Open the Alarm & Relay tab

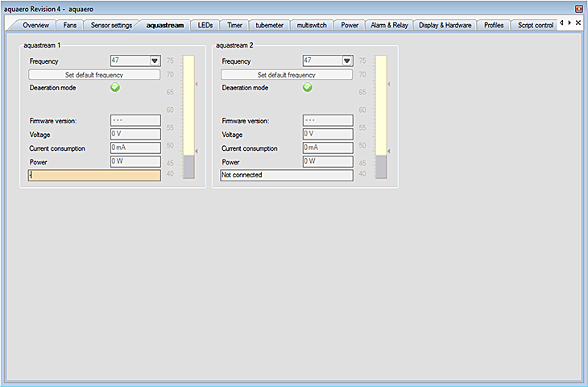coord(388,25)
